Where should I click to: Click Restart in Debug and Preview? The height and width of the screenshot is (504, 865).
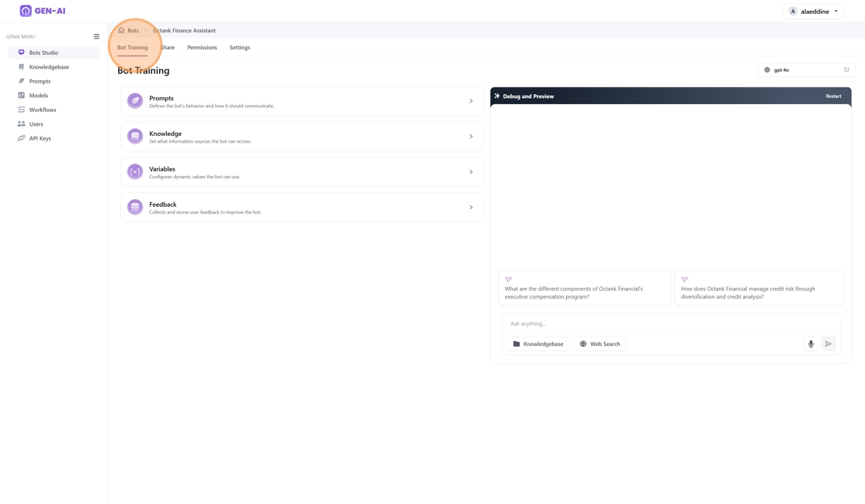(x=833, y=96)
